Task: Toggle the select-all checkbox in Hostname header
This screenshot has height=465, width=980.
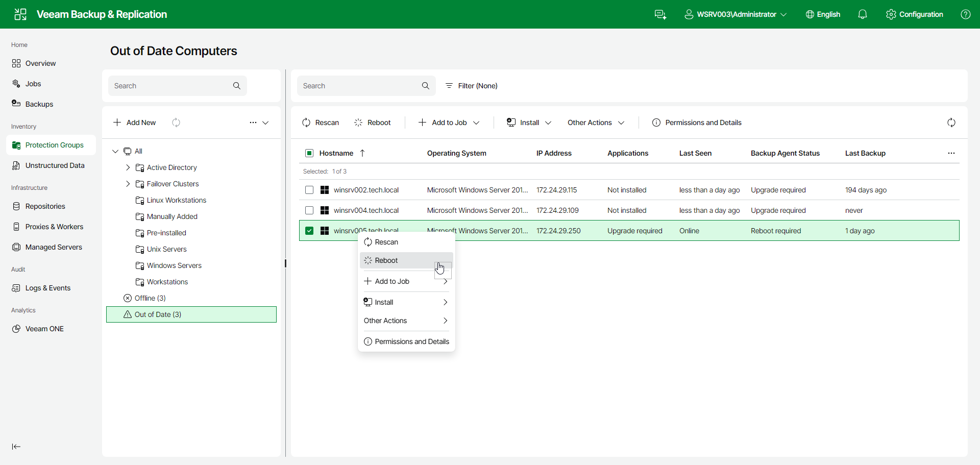Action: pyautogui.click(x=309, y=153)
